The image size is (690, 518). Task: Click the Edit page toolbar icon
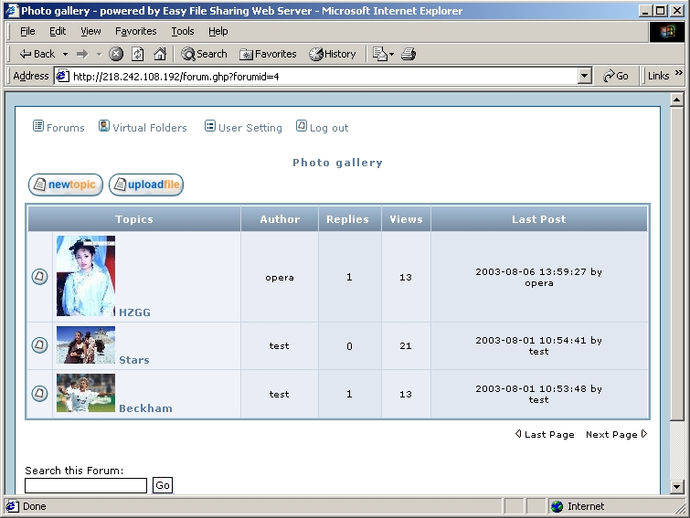(x=380, y=54)
